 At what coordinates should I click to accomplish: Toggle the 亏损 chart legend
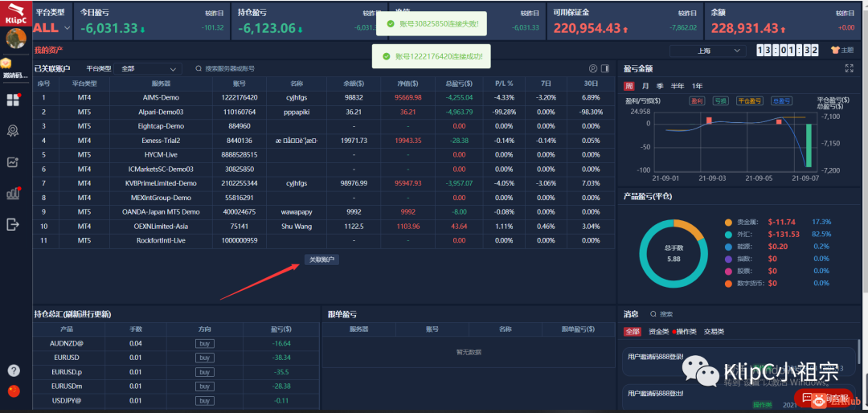click(x=720, y=100)
